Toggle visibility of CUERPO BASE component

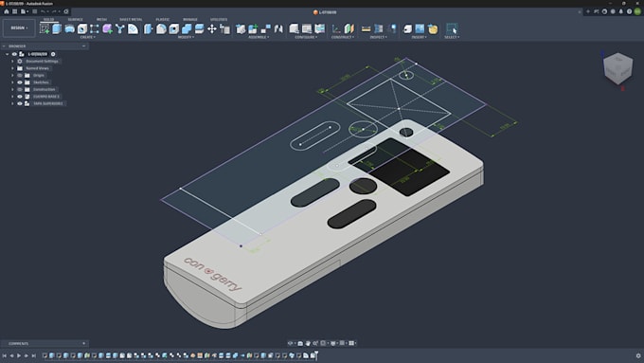pyautogui.click(x=20, y=96)
